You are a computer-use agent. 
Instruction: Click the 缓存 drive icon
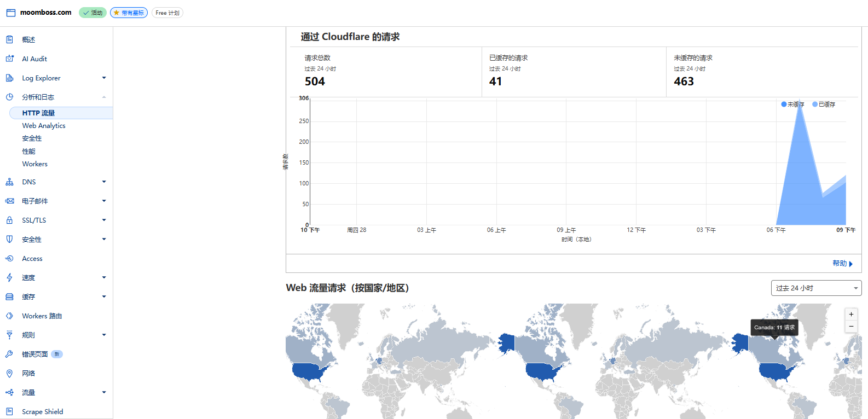coord(9,296)
